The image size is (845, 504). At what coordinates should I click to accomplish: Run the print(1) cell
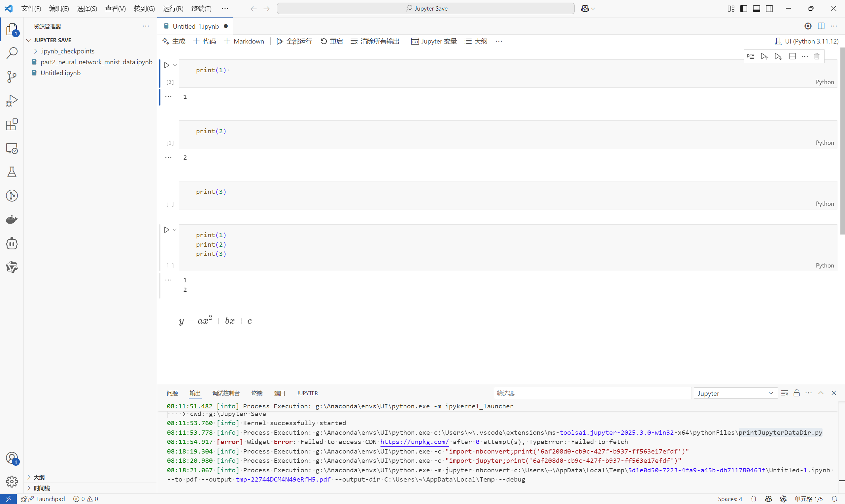coord(166,65)
